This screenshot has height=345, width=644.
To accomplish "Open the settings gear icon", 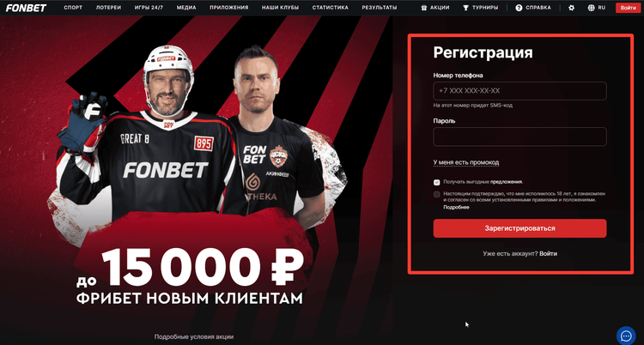I will (571, 8).
